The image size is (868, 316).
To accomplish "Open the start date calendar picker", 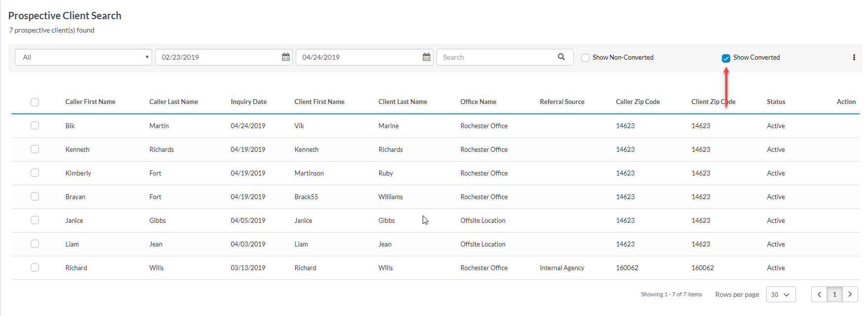I will pos(285,57).
